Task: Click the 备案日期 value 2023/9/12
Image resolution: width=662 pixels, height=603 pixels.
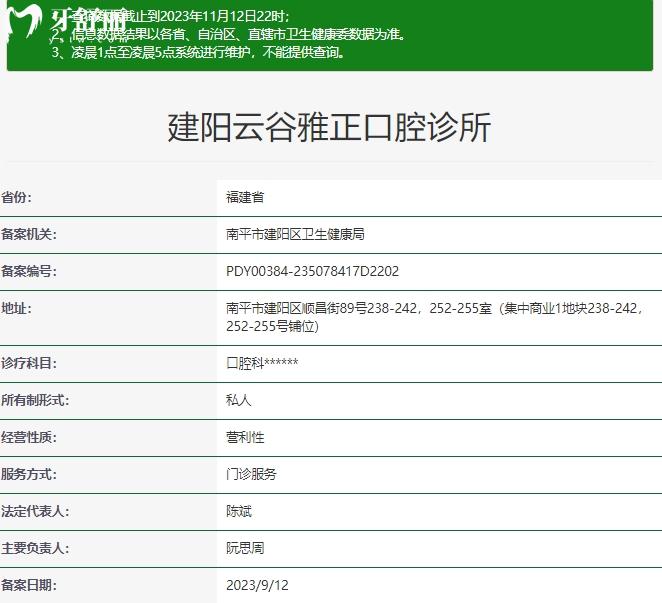Action: (x=257, y=585)
